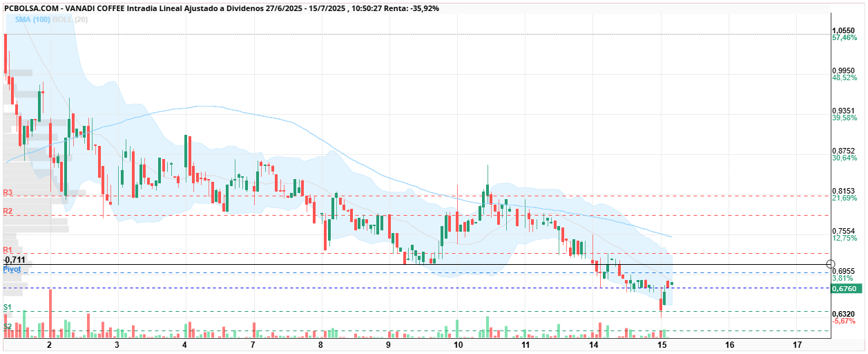Click percentage label 3,81%
868x354 pixels.
coord(842,279)
